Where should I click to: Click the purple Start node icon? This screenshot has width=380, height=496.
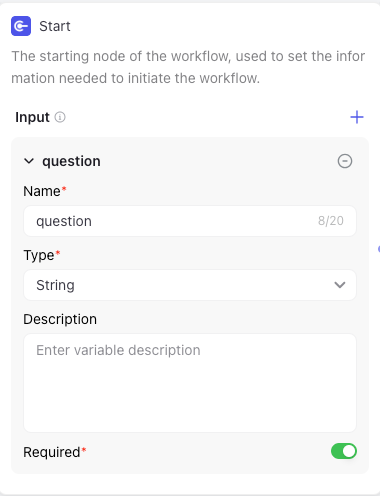coord(21,26)
